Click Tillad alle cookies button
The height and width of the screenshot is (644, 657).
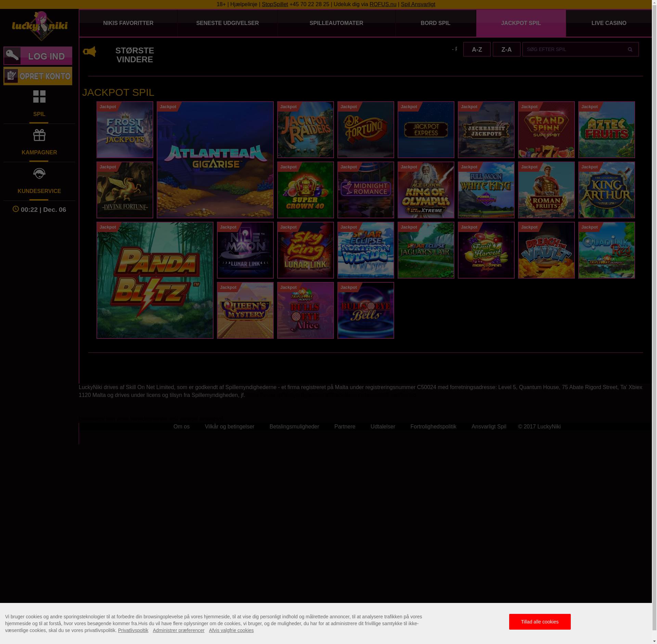539,622
